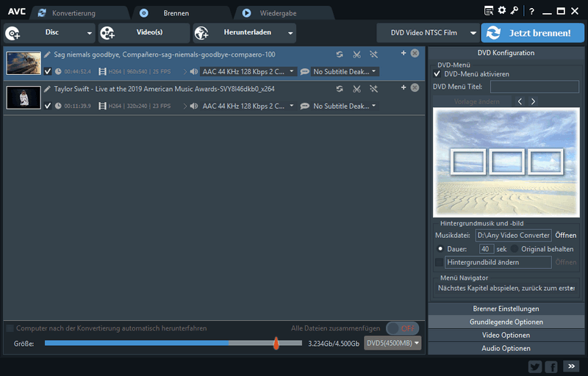The width and height of the screenshot is (588, 376).
Task: Click speaker audio icon on Sag niemals goodbye row
Action: (194, 71)
